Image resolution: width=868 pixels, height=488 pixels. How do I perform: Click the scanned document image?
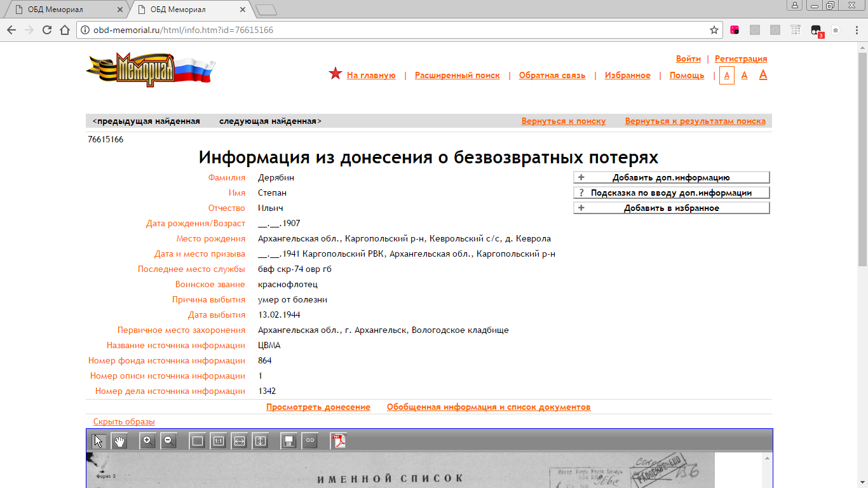[x=400, y=470]
